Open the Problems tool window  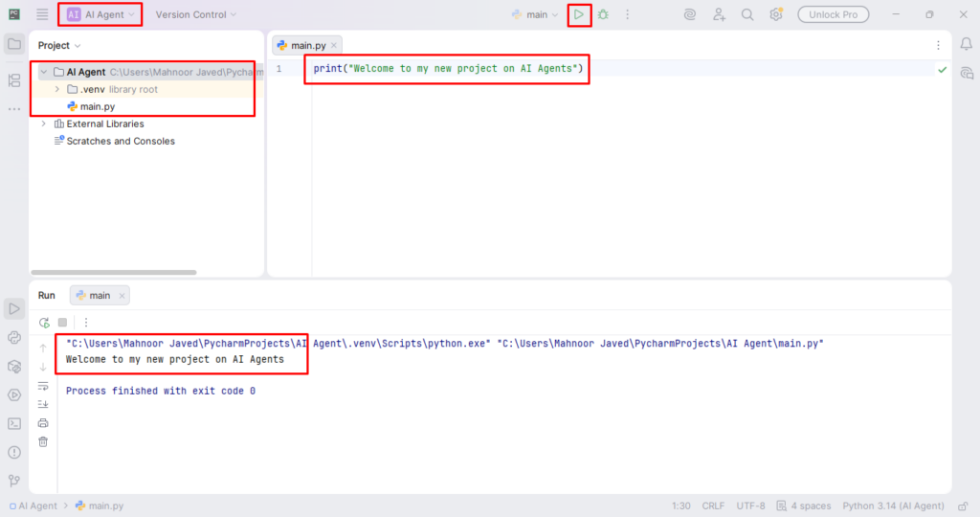[13, 452]
